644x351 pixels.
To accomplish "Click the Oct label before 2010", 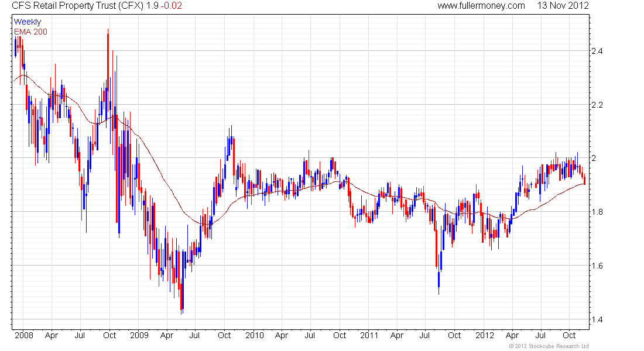I will [x=224, y=335].
